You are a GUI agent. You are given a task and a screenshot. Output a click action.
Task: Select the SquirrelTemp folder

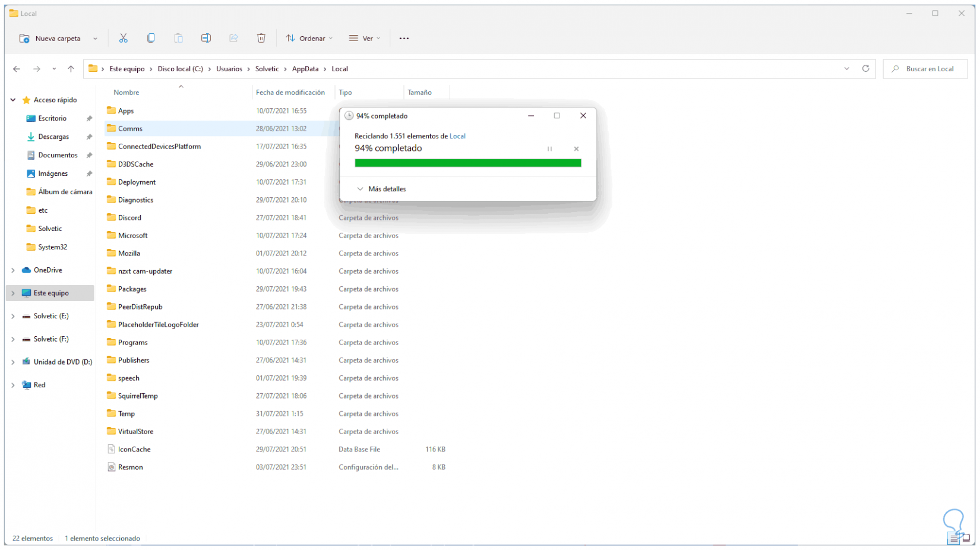138,396
